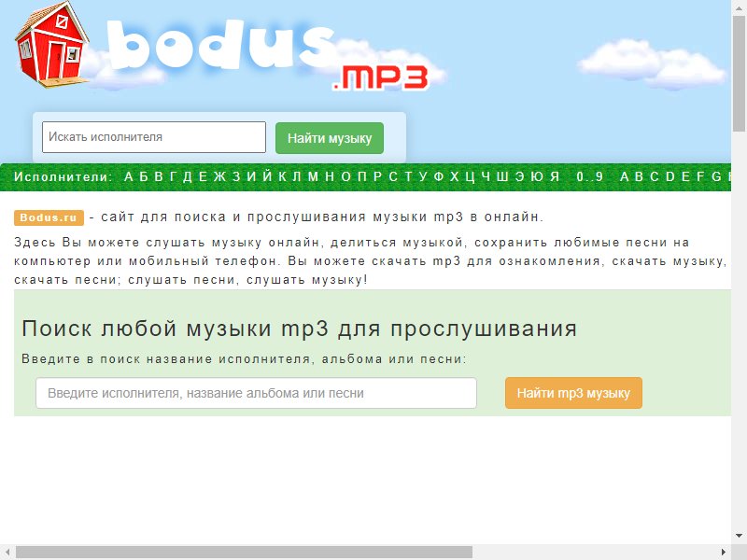Open artists starting with Latin D

670,176
